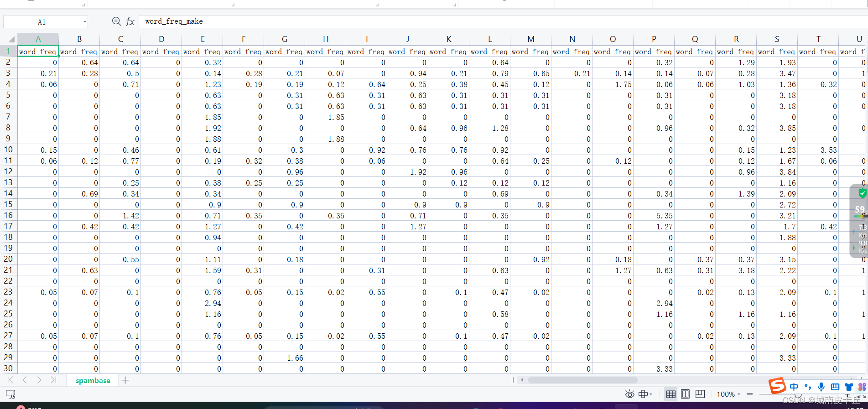The width and height of the screenshot is (868, 409).
Task: Switch to page layout view
Action: tap(685, 394)
